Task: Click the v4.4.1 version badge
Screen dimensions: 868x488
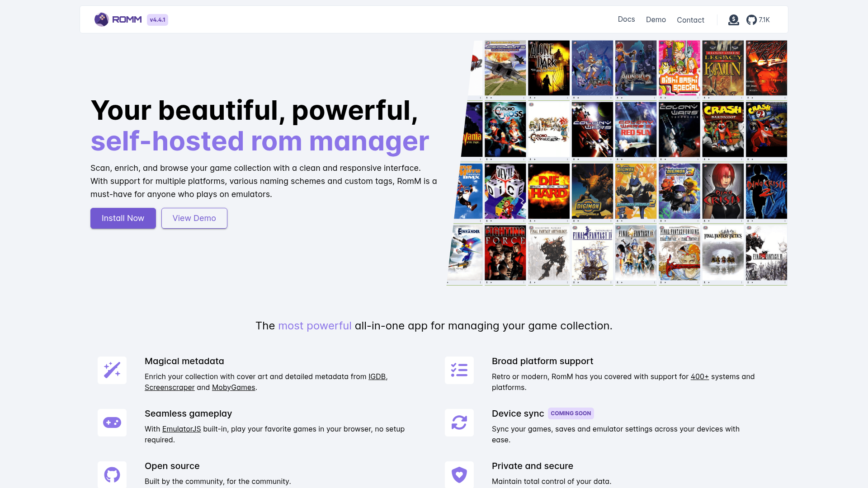Action: (157, 20)
